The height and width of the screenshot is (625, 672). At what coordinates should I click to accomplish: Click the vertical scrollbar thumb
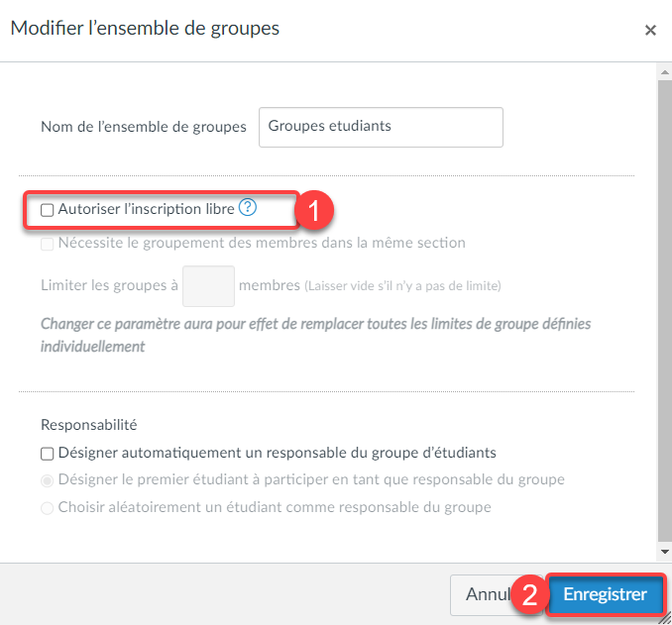665,311
